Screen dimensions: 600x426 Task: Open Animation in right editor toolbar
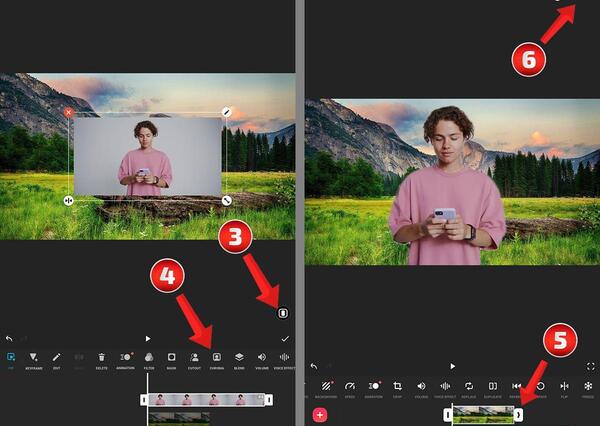[373, 389]
